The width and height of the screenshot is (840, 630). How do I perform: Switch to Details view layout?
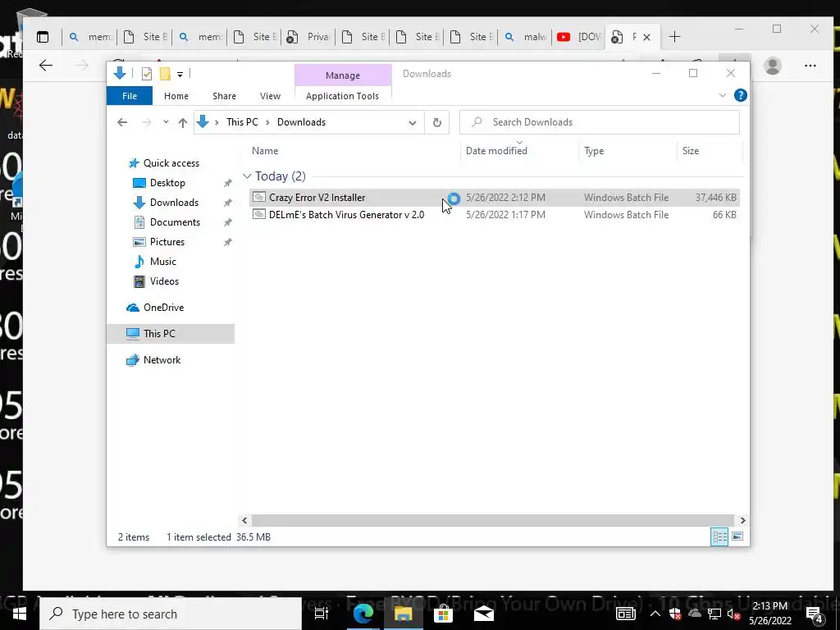click(x=719, y=536)
